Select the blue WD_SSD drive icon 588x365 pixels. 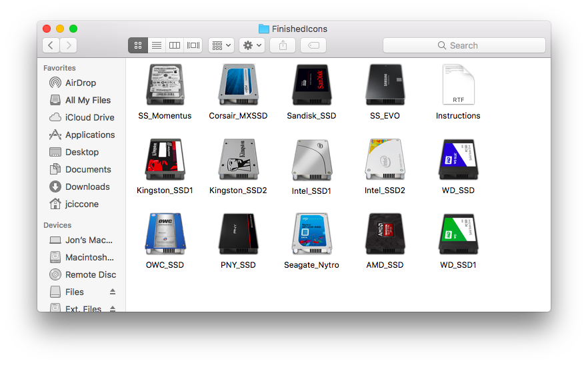(x=458, y=159)
